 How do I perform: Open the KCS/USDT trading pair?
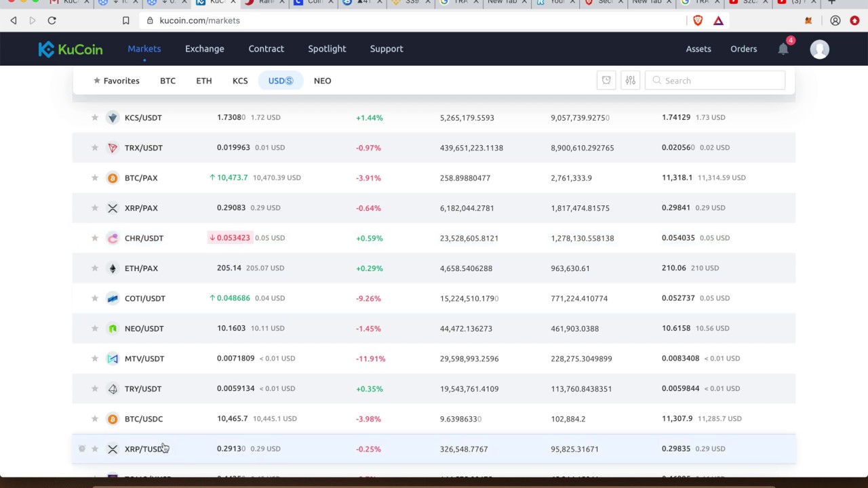click(x=143, y=118)
